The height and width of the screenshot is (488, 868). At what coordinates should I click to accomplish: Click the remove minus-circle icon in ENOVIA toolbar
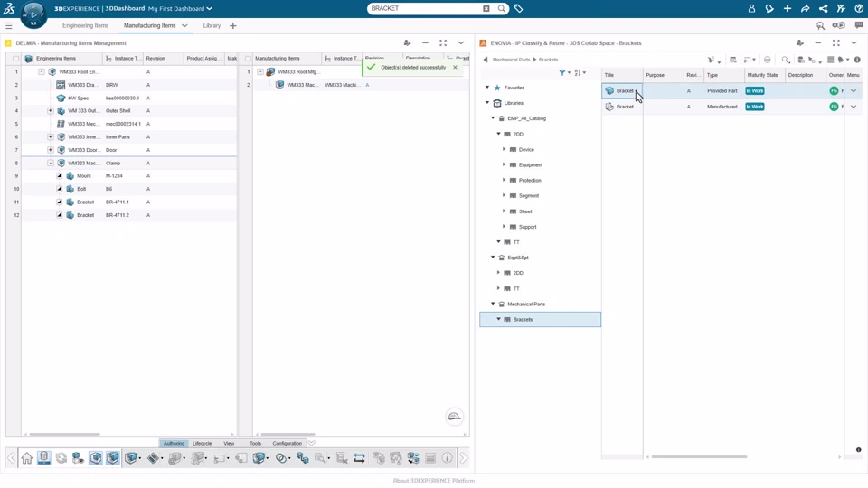768,60
